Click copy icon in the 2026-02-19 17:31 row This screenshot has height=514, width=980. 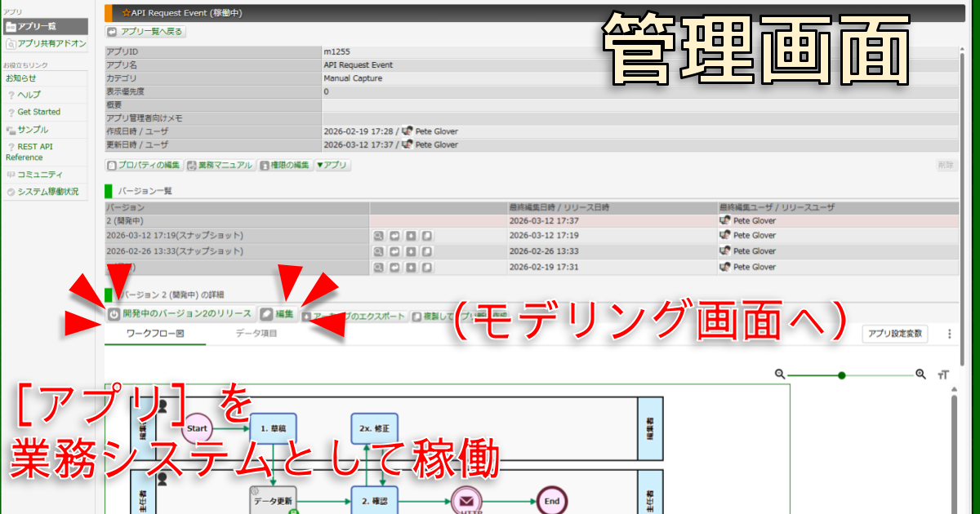tap(427, 267)
